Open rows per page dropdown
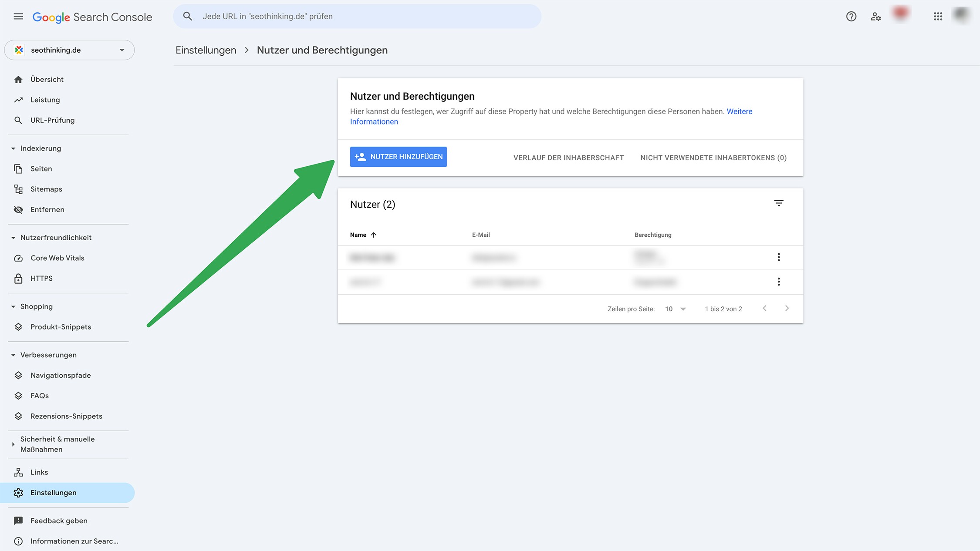The image size is (980, 551). tap(675, 309)
